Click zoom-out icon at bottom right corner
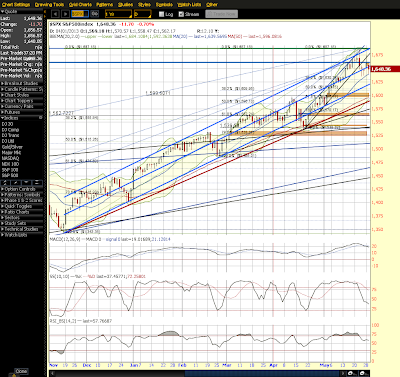The image size is (400, 377). tap(364, 374)
